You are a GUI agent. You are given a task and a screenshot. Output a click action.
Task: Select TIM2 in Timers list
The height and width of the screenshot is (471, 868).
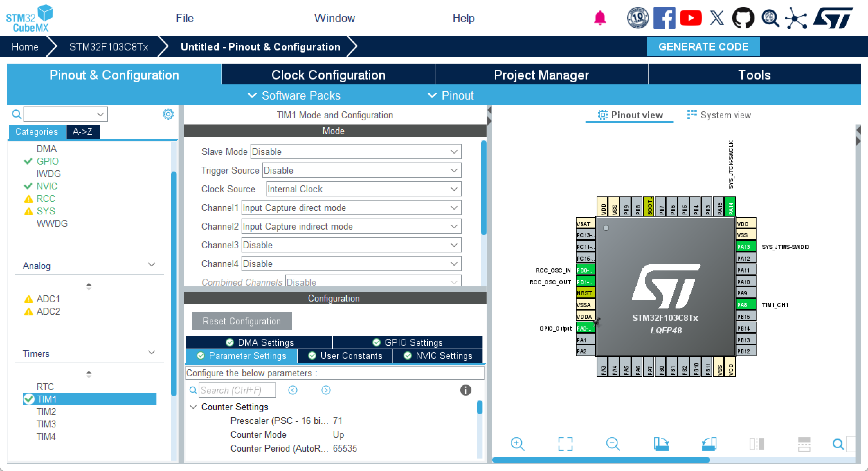pos(46,412)
